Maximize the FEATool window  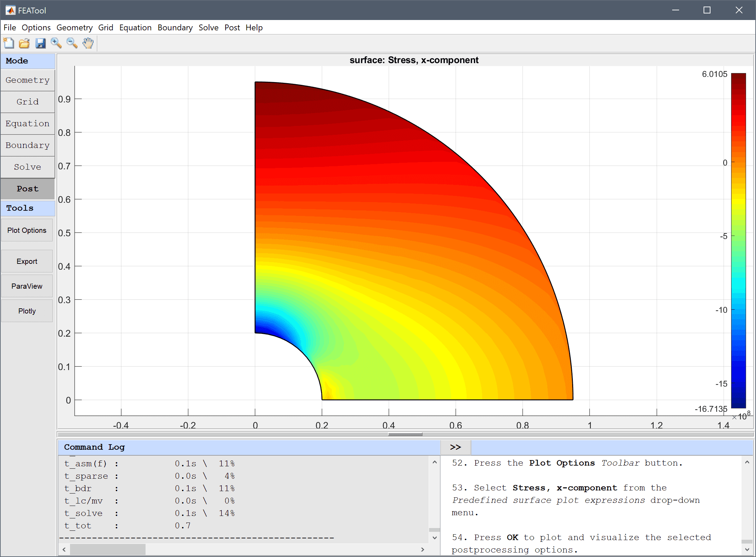[x=707, y=10]
